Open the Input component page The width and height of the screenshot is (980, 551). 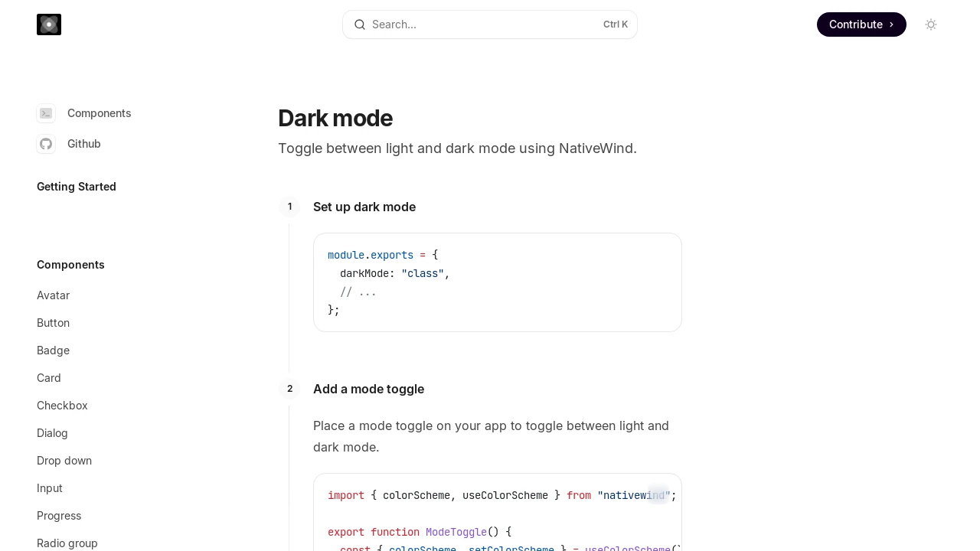50,488
